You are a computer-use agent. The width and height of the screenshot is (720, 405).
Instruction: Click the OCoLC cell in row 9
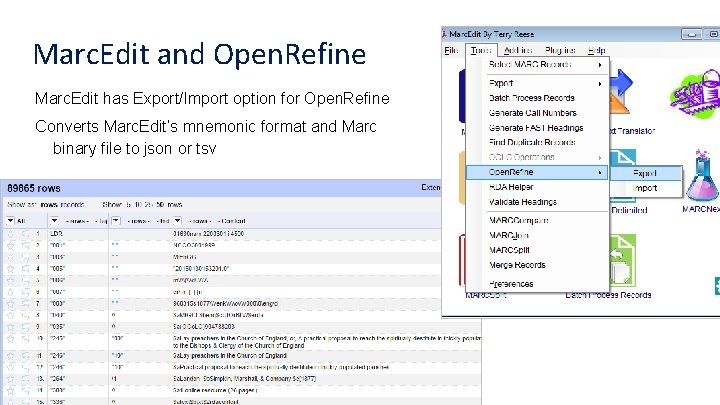(x=204, y=326)
